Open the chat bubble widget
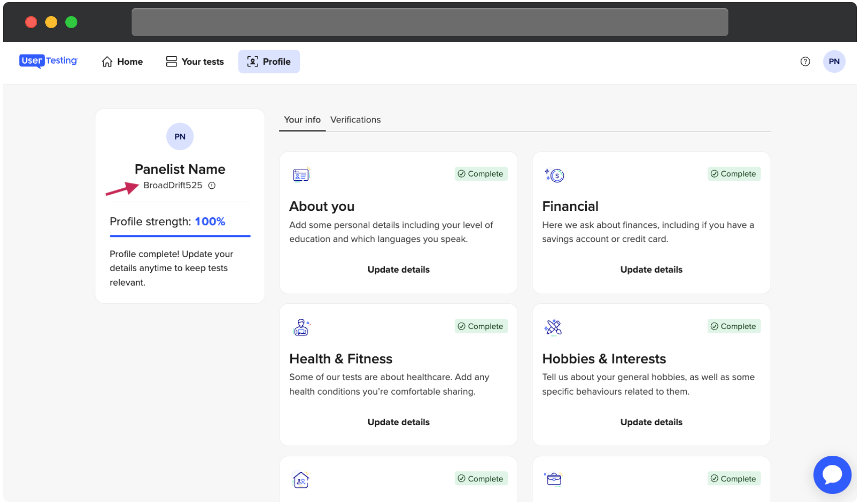Image resolution: width=860 pixels, height=504 pixels. 832,474
